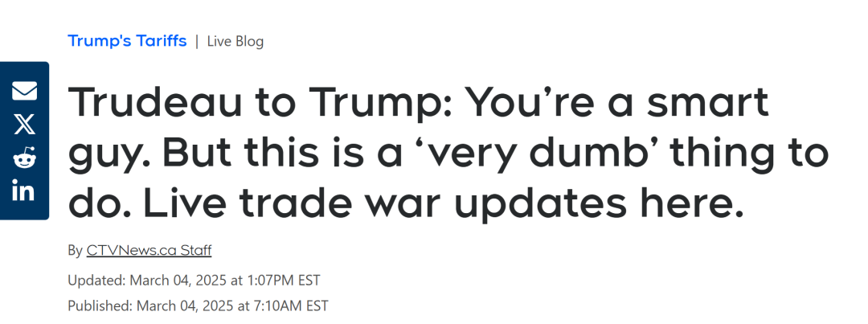
Task: Click the Live Blog label
Action: click(x=235, y=41)
